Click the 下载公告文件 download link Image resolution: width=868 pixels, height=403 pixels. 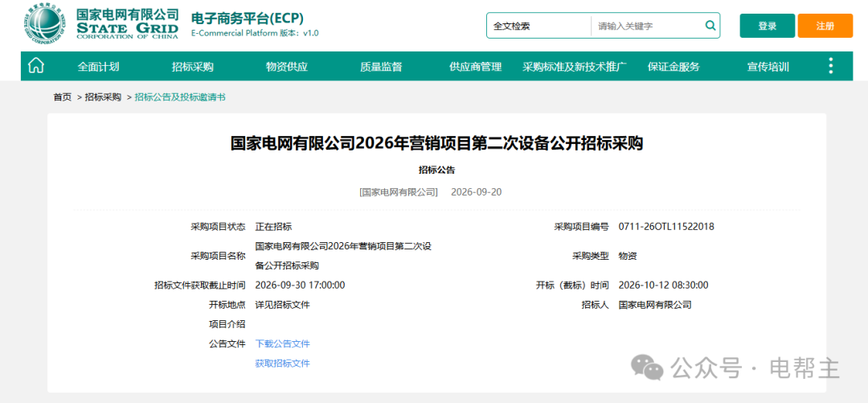tap(282, 343)
